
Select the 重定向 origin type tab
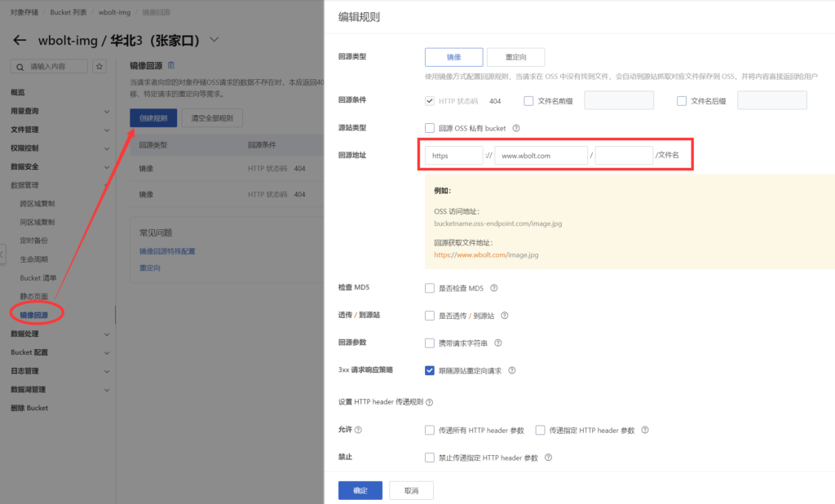pos(515,57)
